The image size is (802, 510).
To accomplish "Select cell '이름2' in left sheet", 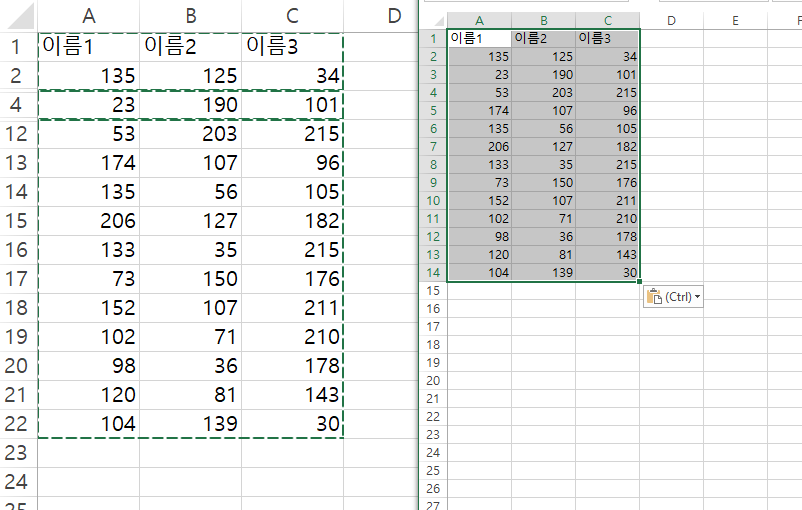I will coord(190,47).
